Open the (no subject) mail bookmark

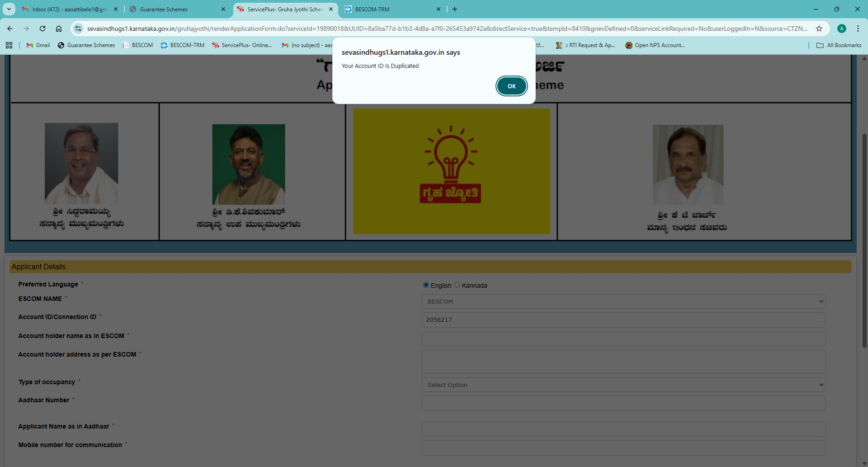pyautogui.click(x=307, y=45)
